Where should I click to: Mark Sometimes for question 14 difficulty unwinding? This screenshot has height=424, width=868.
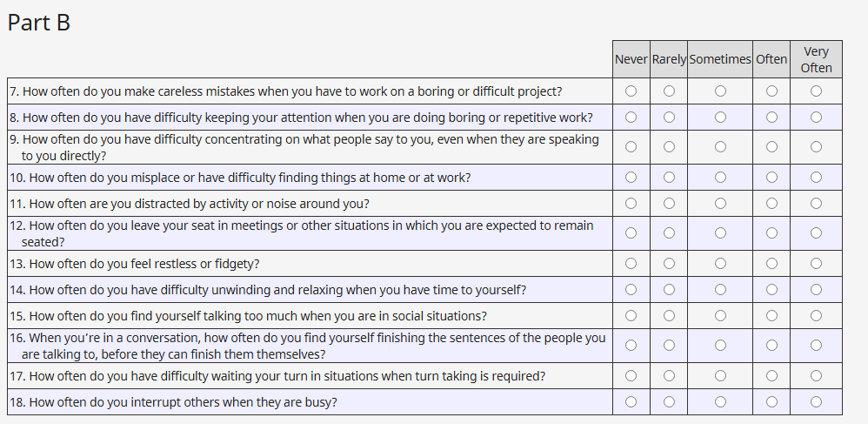coord(720,289)
